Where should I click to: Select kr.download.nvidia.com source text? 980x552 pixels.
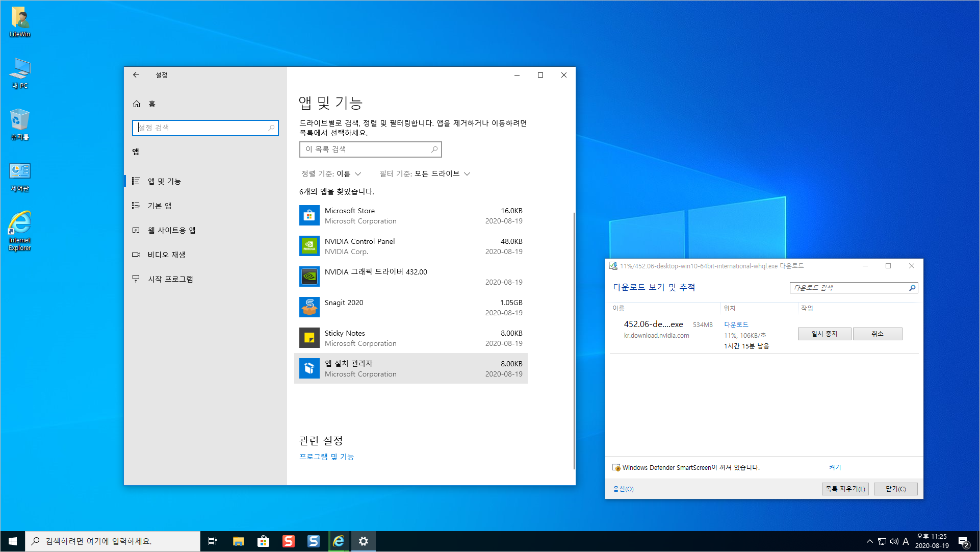(x=657, y=336)
